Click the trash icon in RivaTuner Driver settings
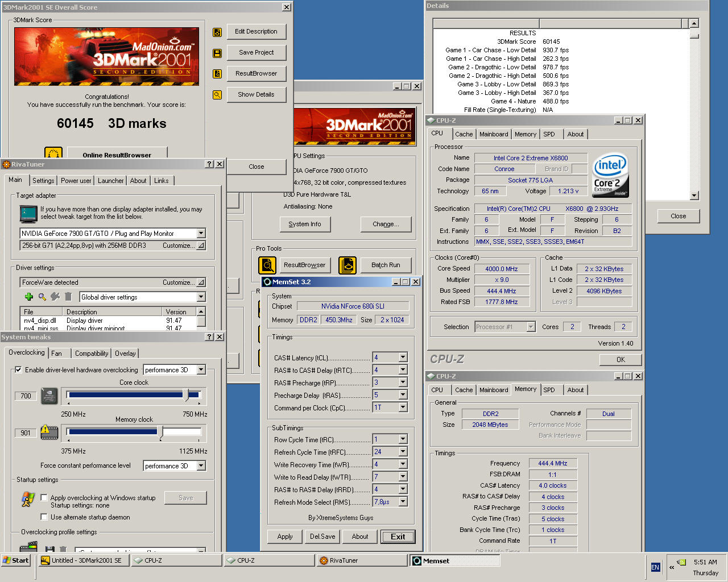 tap(68, 297)
